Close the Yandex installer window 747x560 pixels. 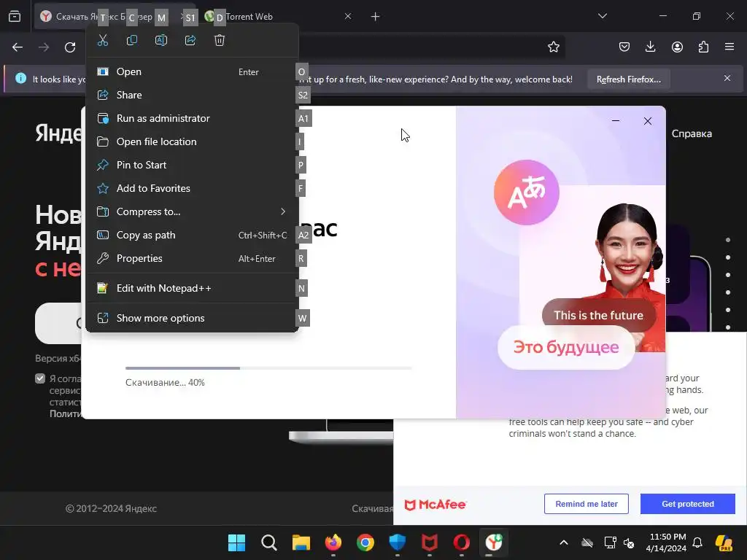tap(648, 121)
